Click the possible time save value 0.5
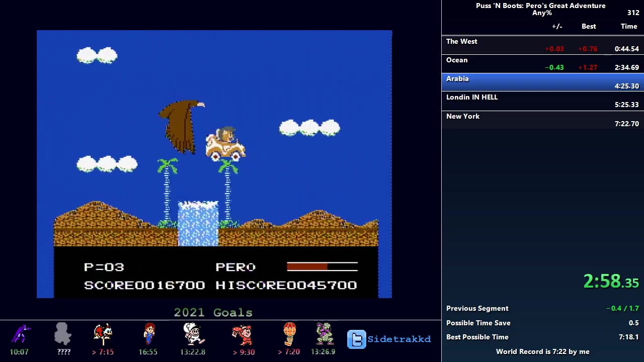 tap(633, 323)
